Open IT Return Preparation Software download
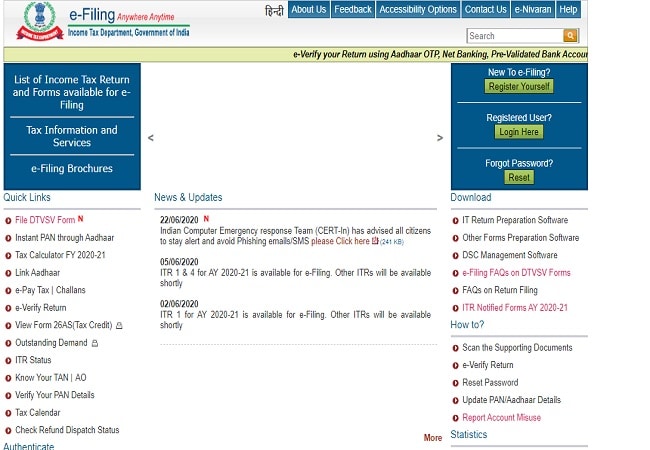The image size is (650, 450). [x=515, y=220]
